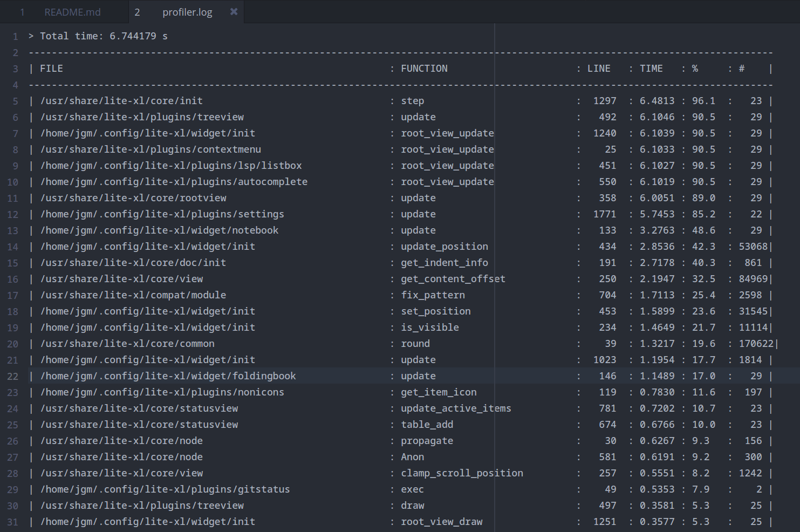Click the compat/module file path
Viewport: 800px width, 532px height.
(133, 295)
